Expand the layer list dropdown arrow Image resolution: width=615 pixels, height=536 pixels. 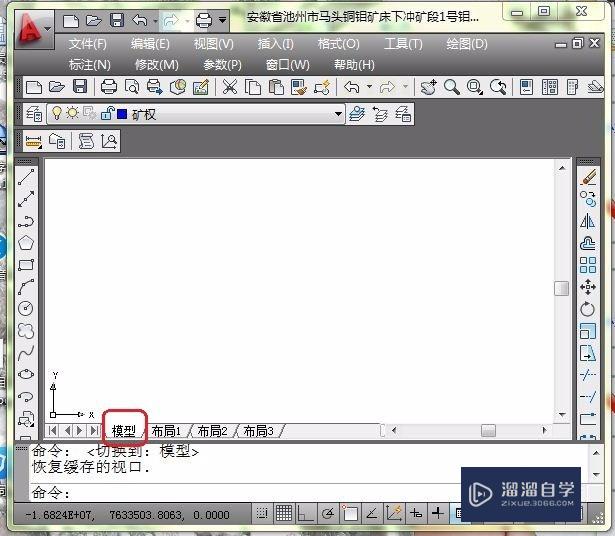[338, 114]
